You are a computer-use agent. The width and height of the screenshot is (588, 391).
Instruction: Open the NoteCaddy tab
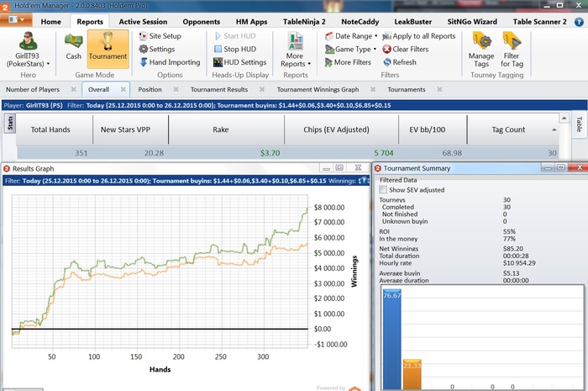360,22
